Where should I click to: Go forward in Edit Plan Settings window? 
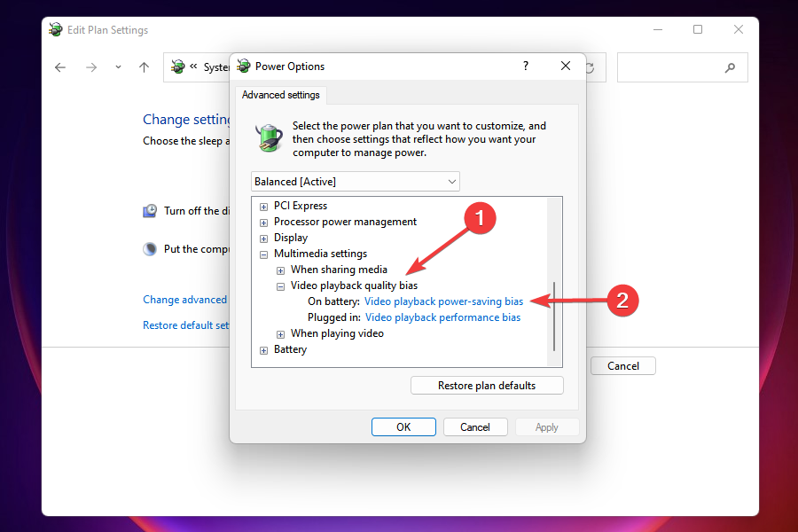91,67
